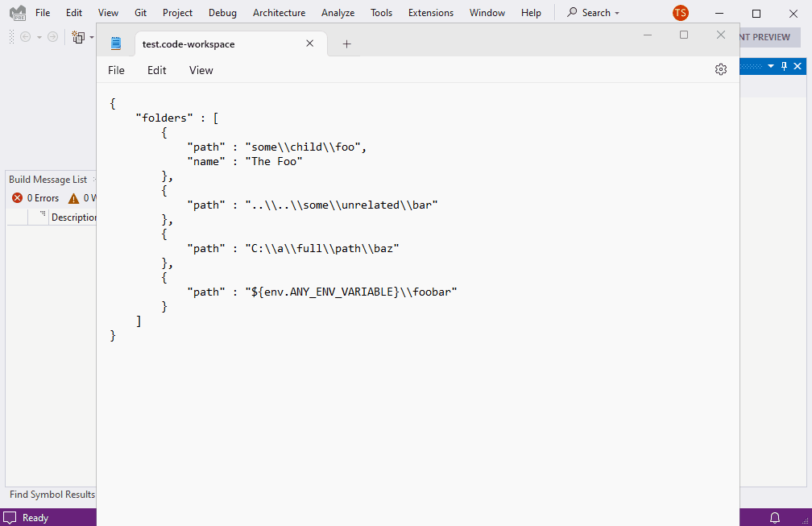Open Notepad settings gear icon
Image resolution: width=812 pixels, height=526 pixels.
(x=720, y=69)
